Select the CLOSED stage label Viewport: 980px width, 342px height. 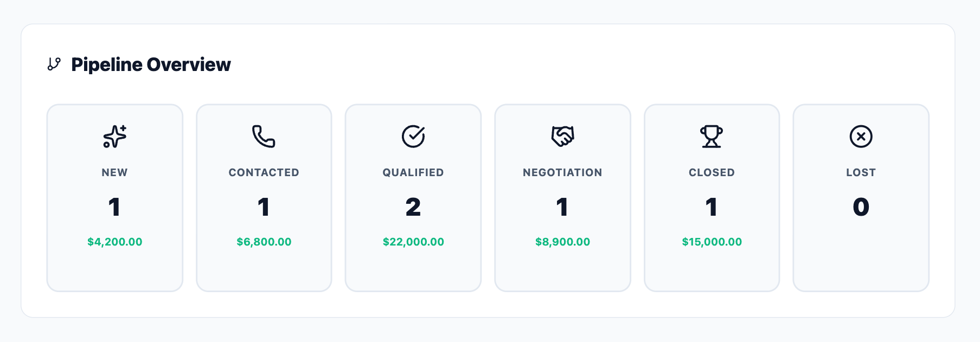(x=712, y=172)
